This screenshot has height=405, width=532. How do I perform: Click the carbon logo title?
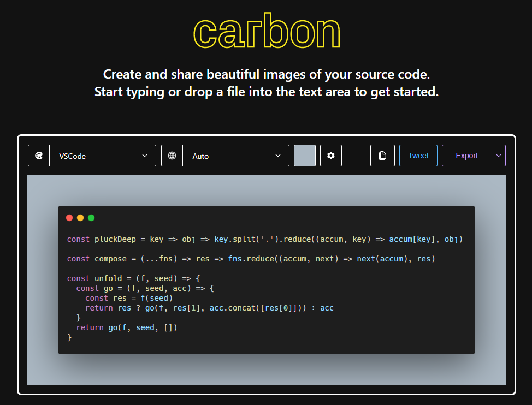[267, 32]
